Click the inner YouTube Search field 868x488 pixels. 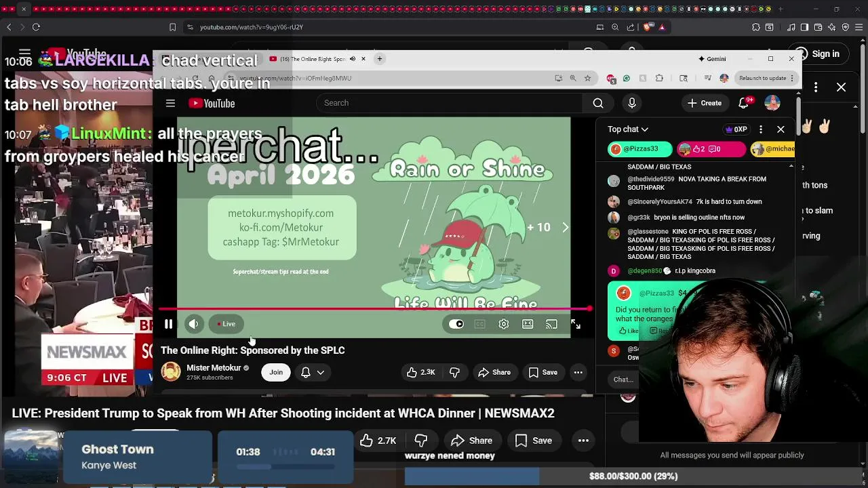tap(449, 103)
